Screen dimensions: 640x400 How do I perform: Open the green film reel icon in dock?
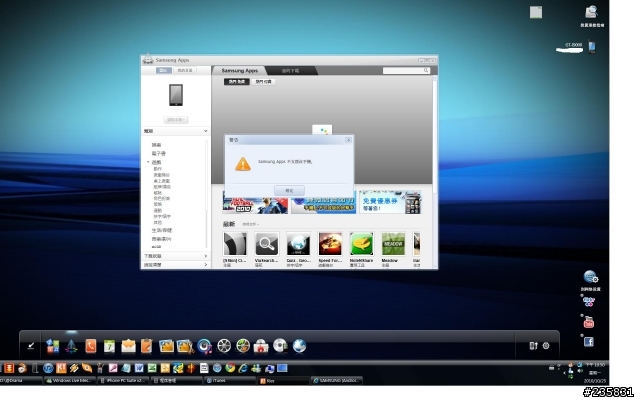tap(243, 346)
